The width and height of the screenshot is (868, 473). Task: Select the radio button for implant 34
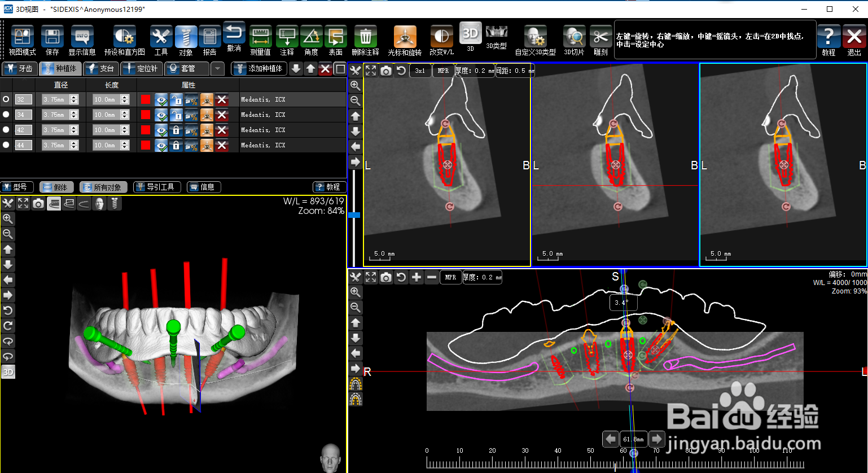[6, 115]
